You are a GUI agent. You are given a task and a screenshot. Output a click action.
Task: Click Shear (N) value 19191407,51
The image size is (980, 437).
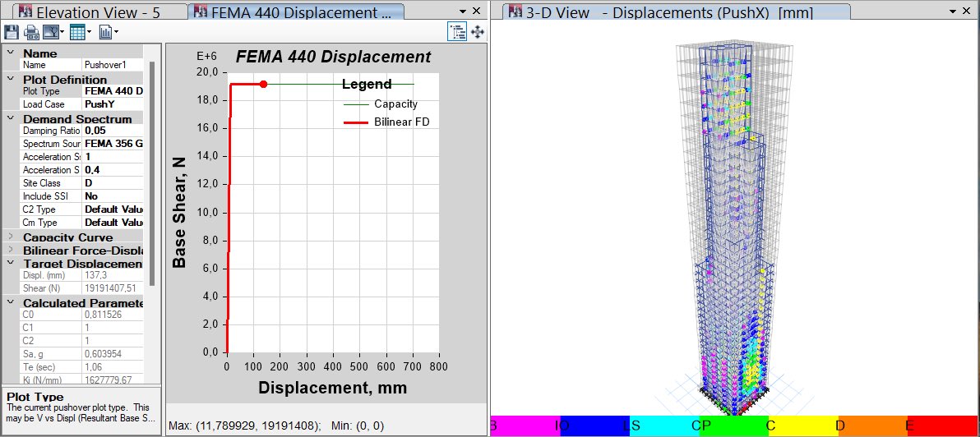coord(113,287)
